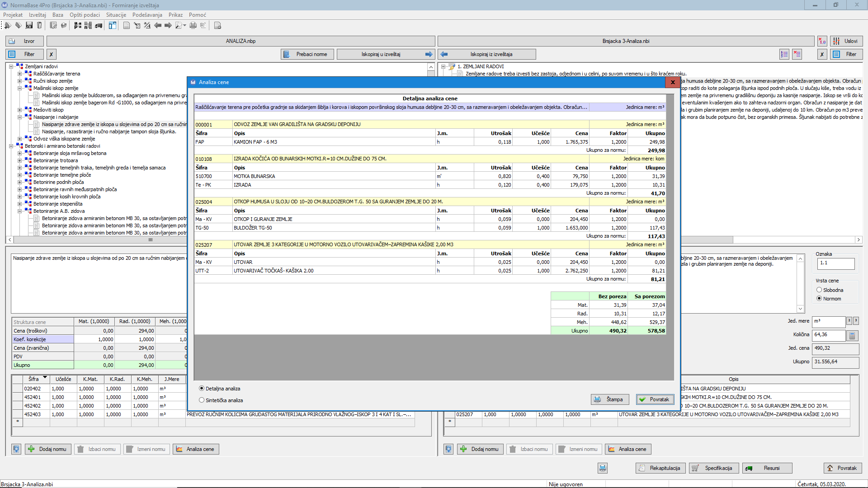Click the trash bin toolbar icon
The width and height of the screenshot is (868, 488).
[x=40, y=26]
